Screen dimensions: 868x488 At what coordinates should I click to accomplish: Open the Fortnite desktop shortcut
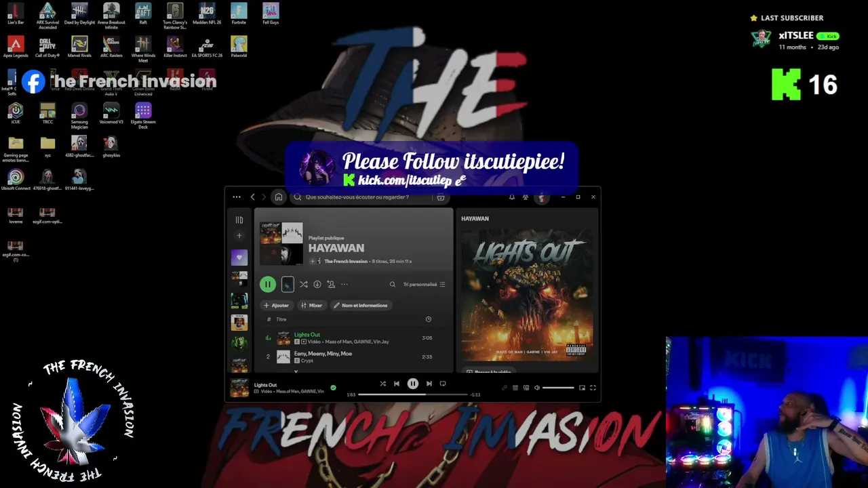pos(239,13)
